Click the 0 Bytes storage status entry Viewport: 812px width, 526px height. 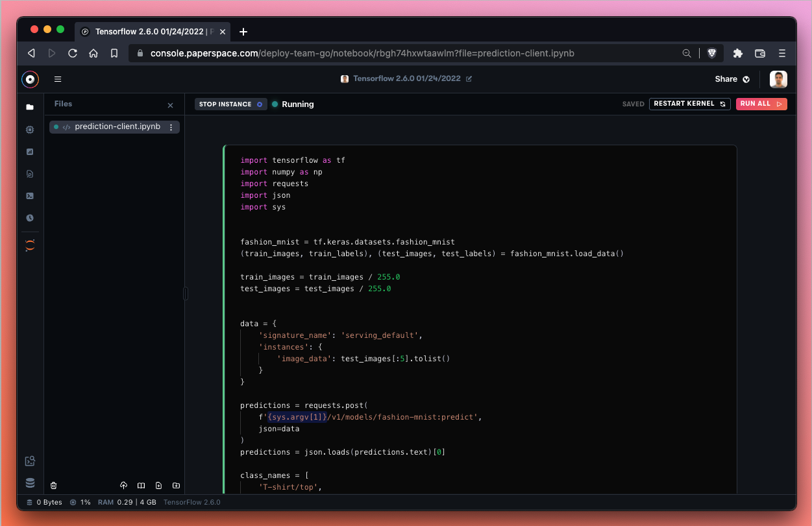click(44, 502)
